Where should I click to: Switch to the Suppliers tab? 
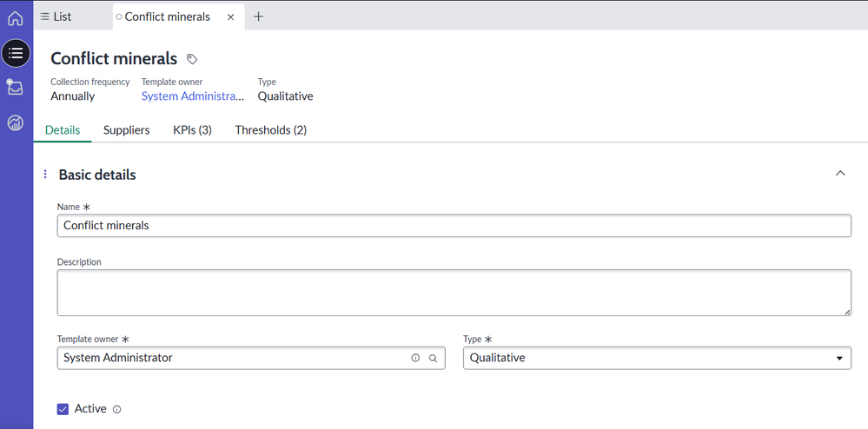click(x=126, y=130)
